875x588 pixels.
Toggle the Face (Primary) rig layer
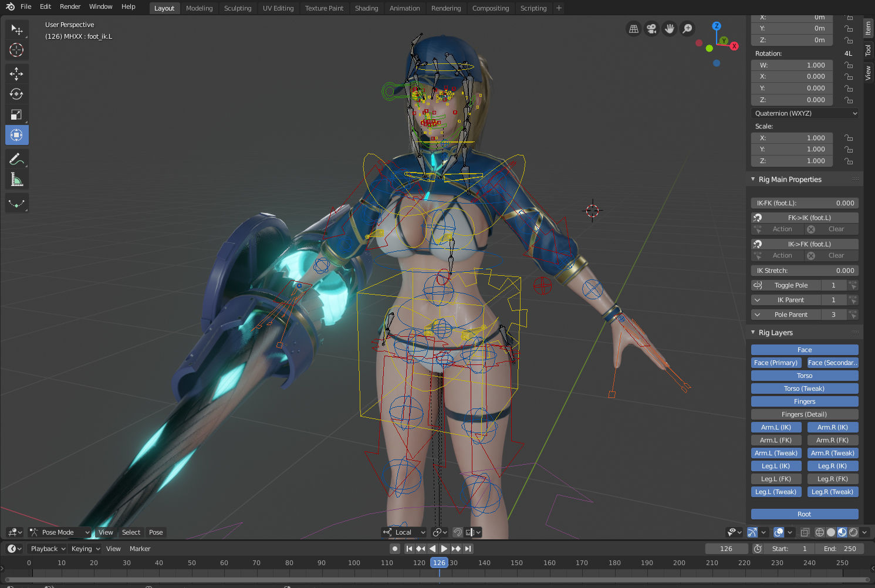pos(776,363)
